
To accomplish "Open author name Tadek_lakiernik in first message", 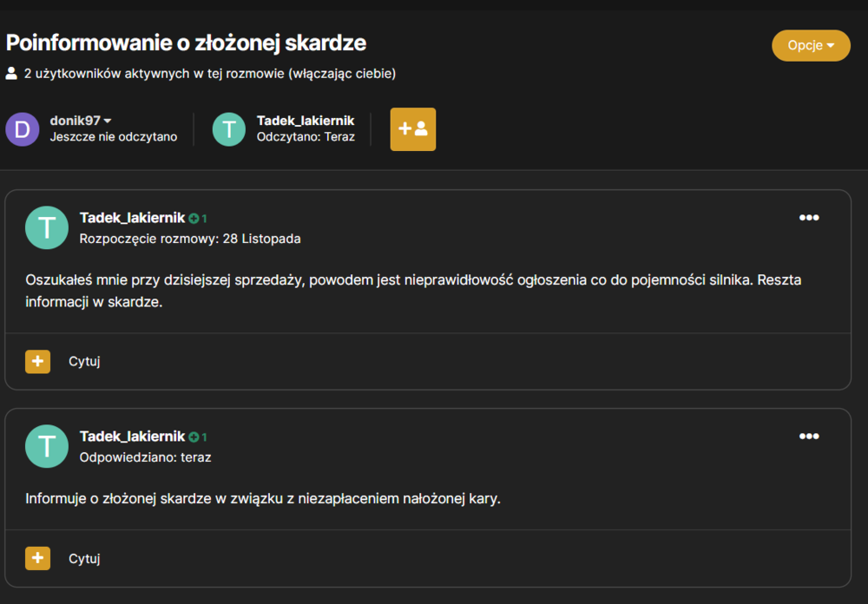I will coord(132,218).
